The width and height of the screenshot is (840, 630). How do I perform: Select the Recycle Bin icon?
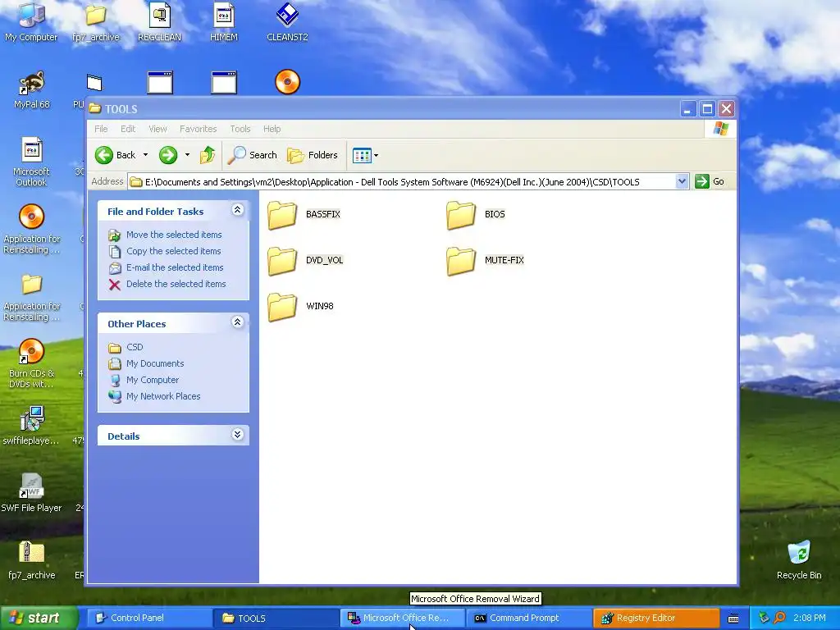(799, 552)
